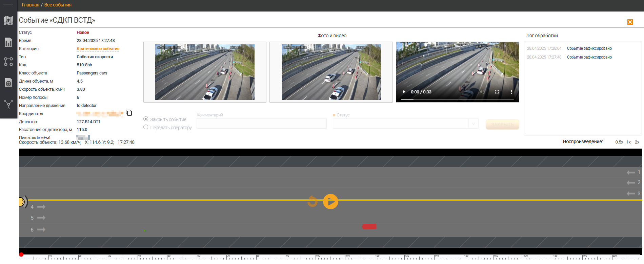Go to 'Главная' in the breadcrumb
This screenshot has height=264, width=644.
pos(31,5)
